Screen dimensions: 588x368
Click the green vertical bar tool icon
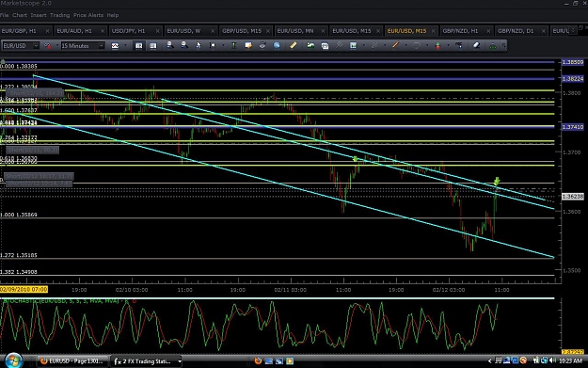pyautogui.click(x=234, y=45)
